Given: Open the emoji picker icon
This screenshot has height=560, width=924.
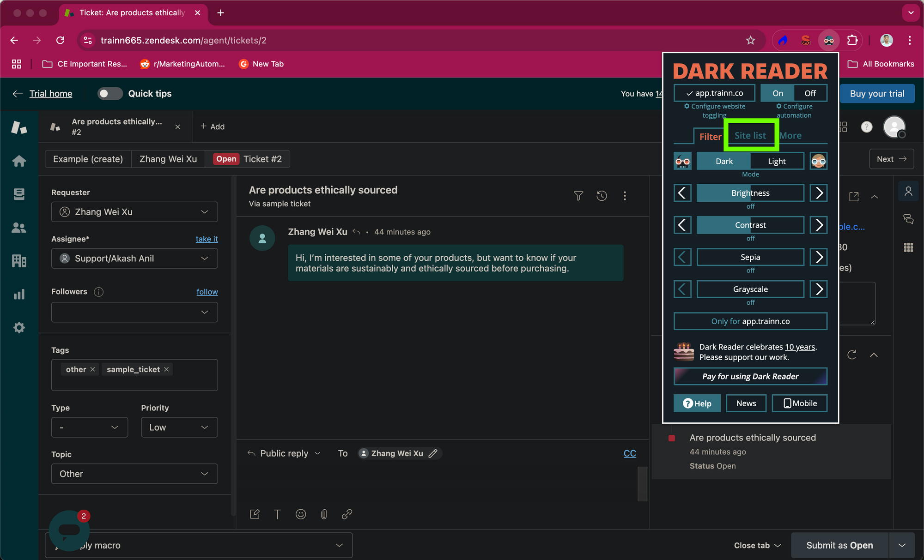Looking at the screenshot, I should point(301,514).
